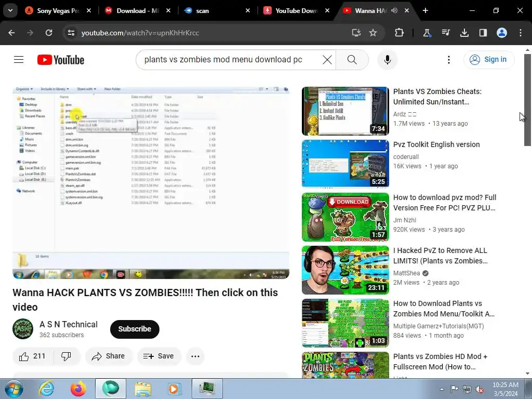The image size is (532, 399).
Task: Open Mod Menu/Toolkit video thumbnail
Action: [x=345, y=323]
